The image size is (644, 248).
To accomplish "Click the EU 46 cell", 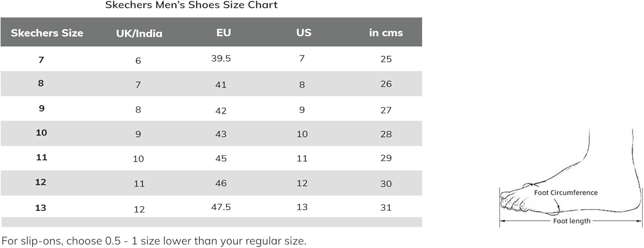I will point(221,183).
